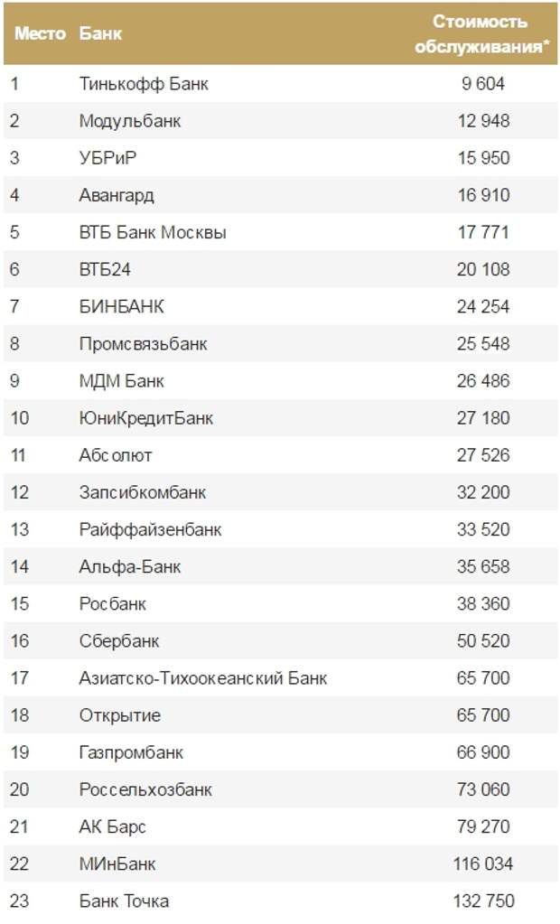Click the Банк Точка cost 132 750
Screen dimensions: 560x924
[x=484, y=901]
